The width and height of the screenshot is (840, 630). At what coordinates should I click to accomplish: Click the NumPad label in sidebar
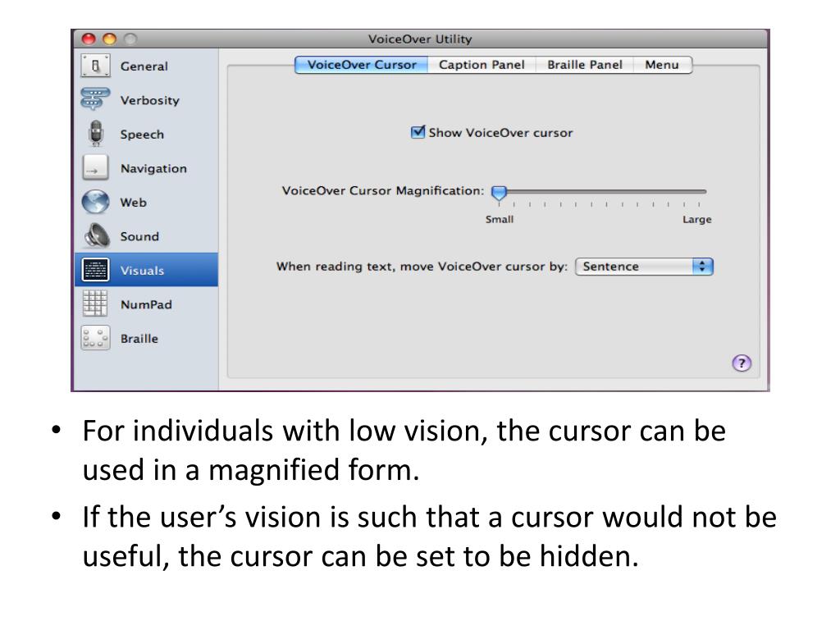(x=146, y=305)
